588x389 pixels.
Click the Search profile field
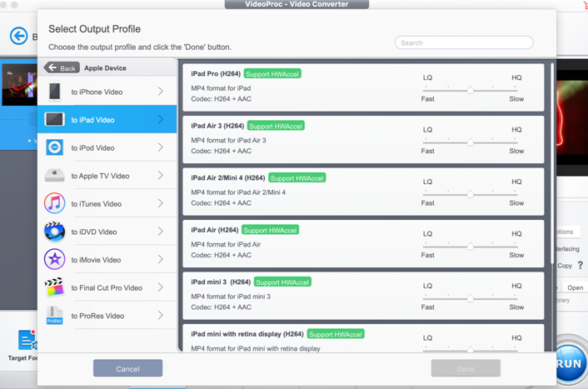(464, 42)
